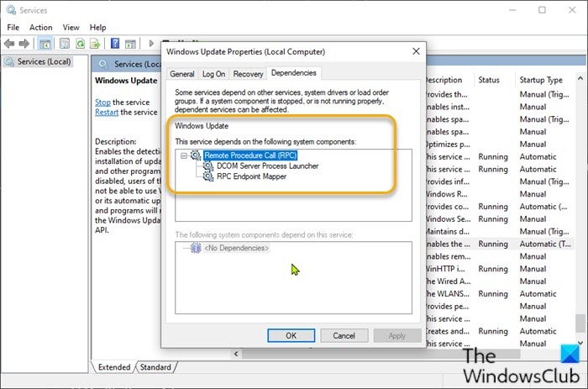Select RPC Endpoint Mapper dependency
Viewport: 588px width, 389px height.
click(251, 176)
